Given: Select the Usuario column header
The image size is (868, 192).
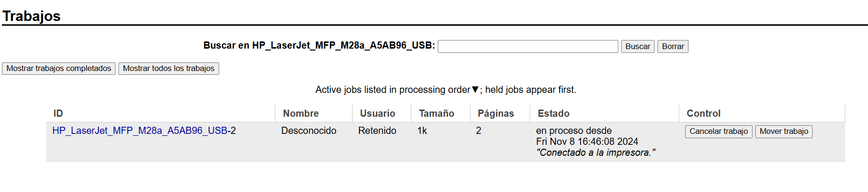Looking at the screenshot, I should click(377, 113).
